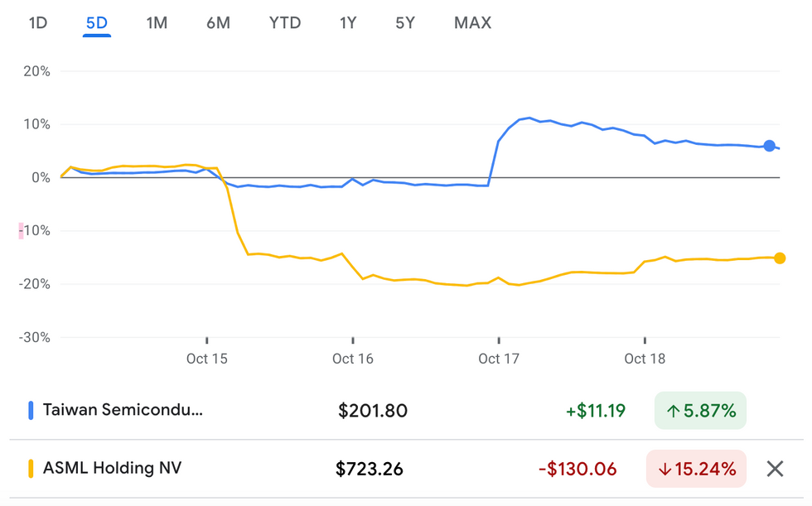Open the YTD range tab

(x=285, y=23)
